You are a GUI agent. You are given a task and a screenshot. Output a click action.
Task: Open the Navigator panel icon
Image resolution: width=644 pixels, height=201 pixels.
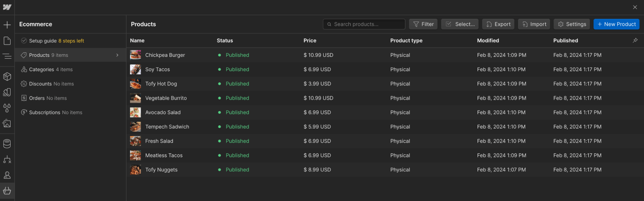[x=7, y=56]
